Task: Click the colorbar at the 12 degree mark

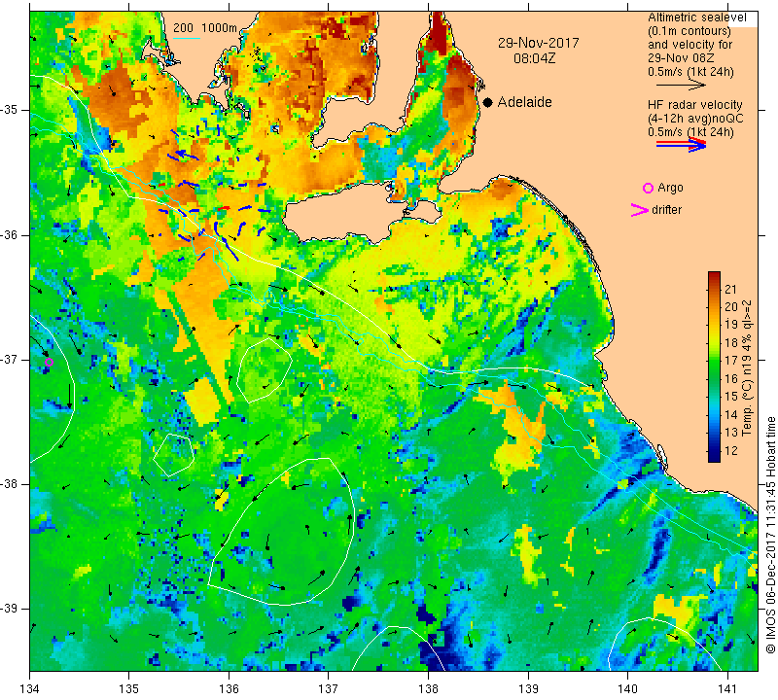Action: coord(714,451)
